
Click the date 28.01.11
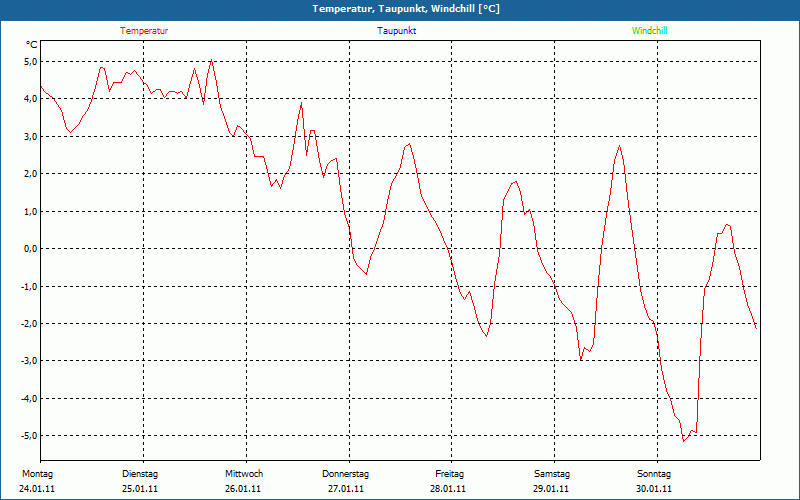[x=448, y=489]
